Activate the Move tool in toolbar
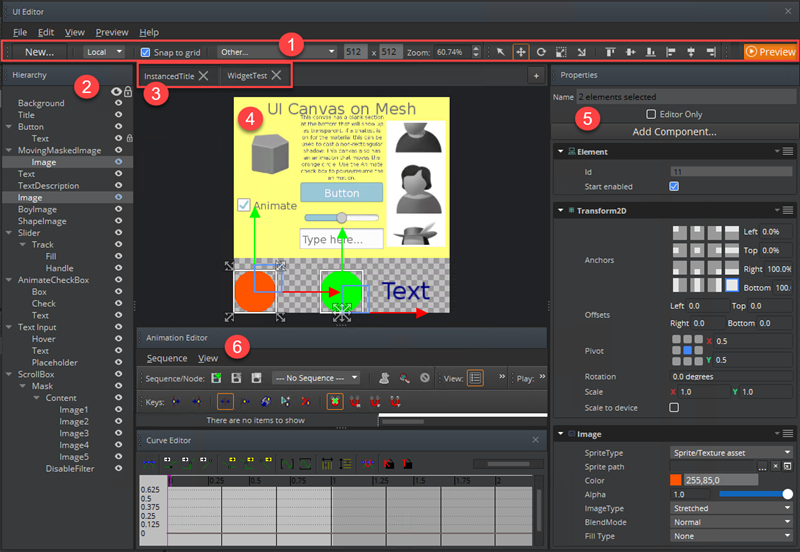800x552 pixels. tap(521, 51)
